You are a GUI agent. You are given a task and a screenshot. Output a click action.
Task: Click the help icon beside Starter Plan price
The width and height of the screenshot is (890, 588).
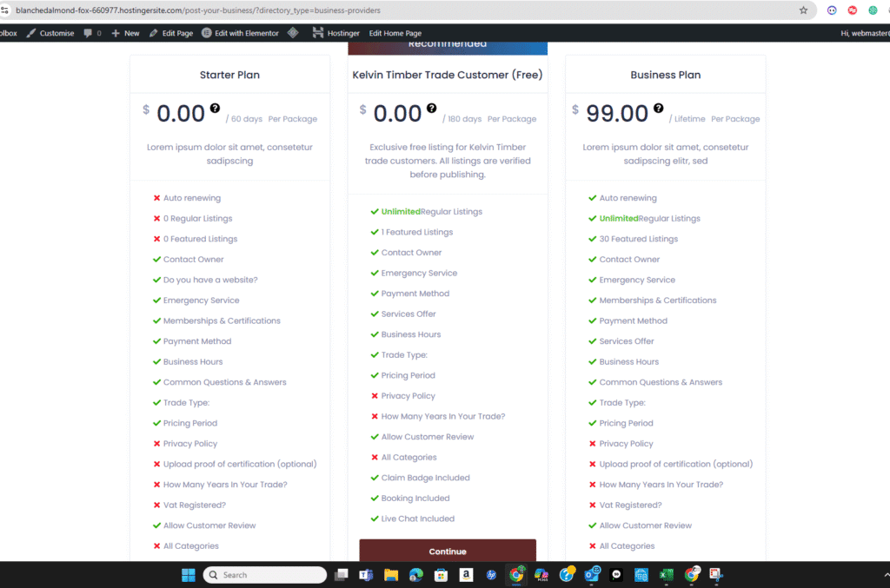[214, 109]
